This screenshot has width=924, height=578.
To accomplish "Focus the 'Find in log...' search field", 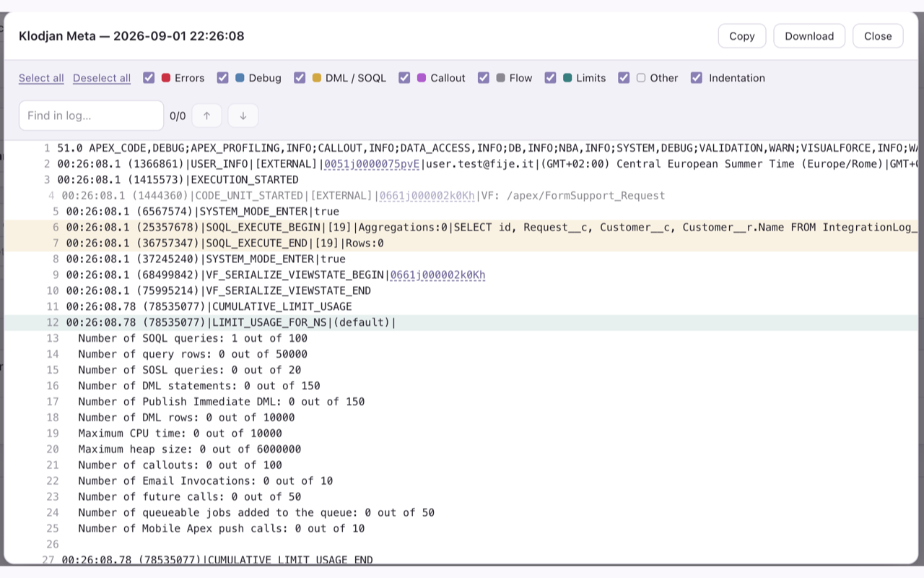I will pyautogui.click(x=91, y=116).
